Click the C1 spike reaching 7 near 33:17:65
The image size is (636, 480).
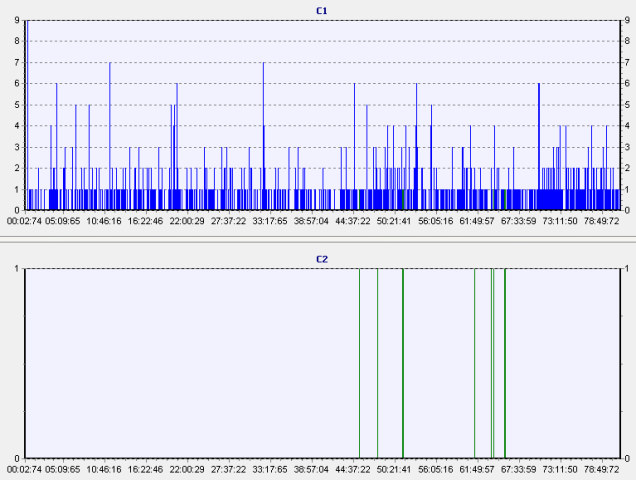coord(264,136)
